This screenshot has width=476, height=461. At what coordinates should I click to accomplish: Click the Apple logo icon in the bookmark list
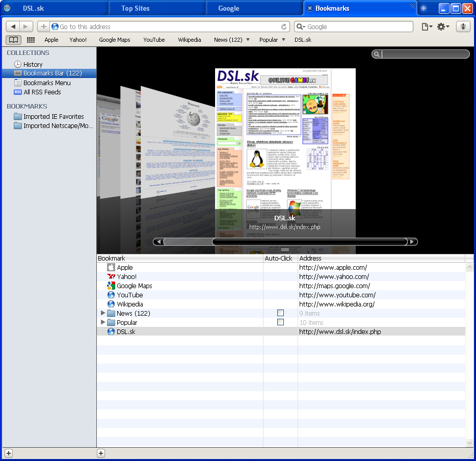[111, 267]
